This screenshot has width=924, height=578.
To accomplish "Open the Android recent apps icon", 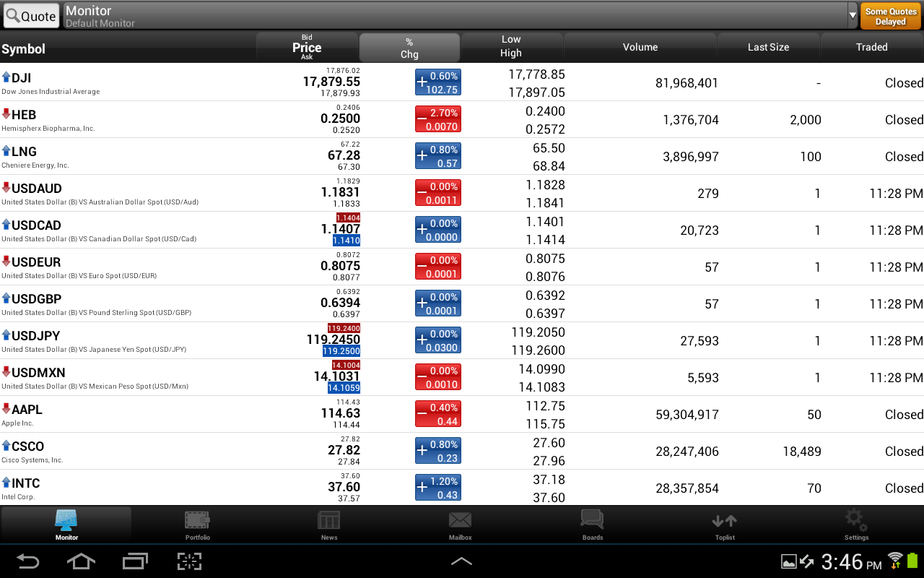I will point(135,561).
